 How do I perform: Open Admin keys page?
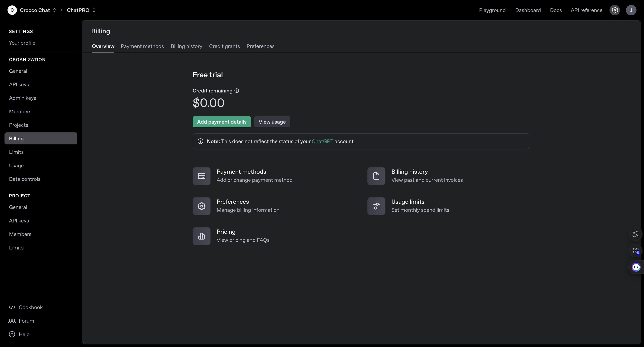coord(41,98)
